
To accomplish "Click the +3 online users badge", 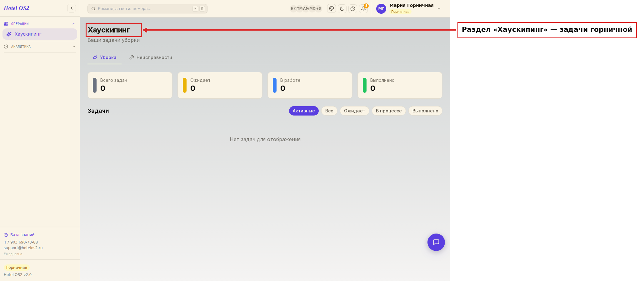I will point(318,9).
